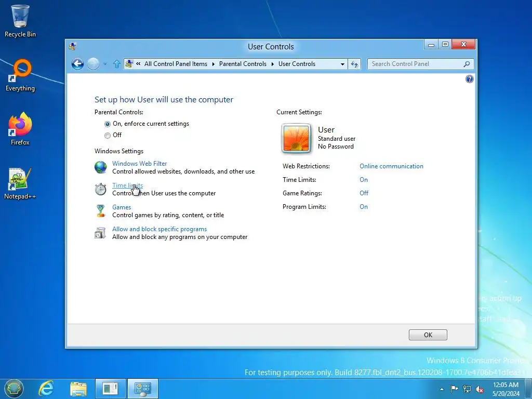Viewport: 532px width, 399px height.
Task: Click the address bar Control Panel icon
Action: [129, 63]
